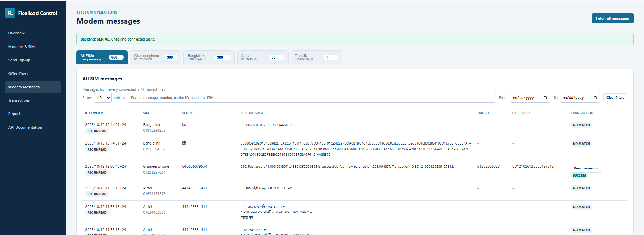Screen dimensions: 644x235
Task: Open the From date calendar picker icon
Action: (545, 98)
